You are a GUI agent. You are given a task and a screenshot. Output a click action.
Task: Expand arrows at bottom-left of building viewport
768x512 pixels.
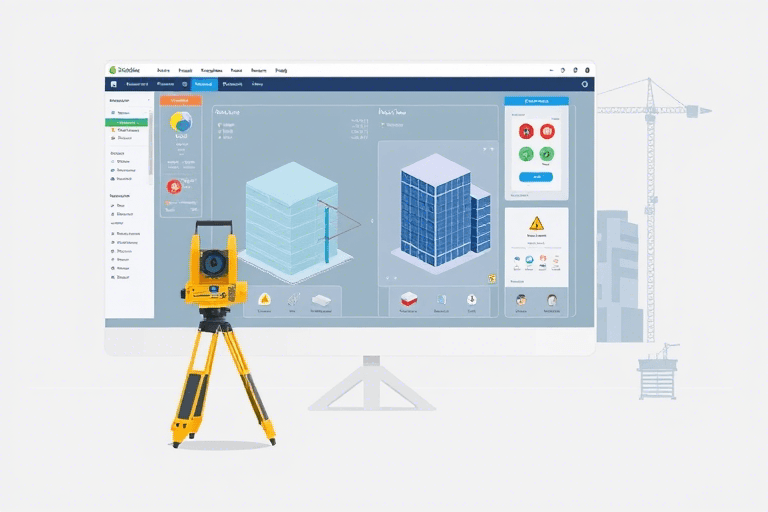point(390,279)
